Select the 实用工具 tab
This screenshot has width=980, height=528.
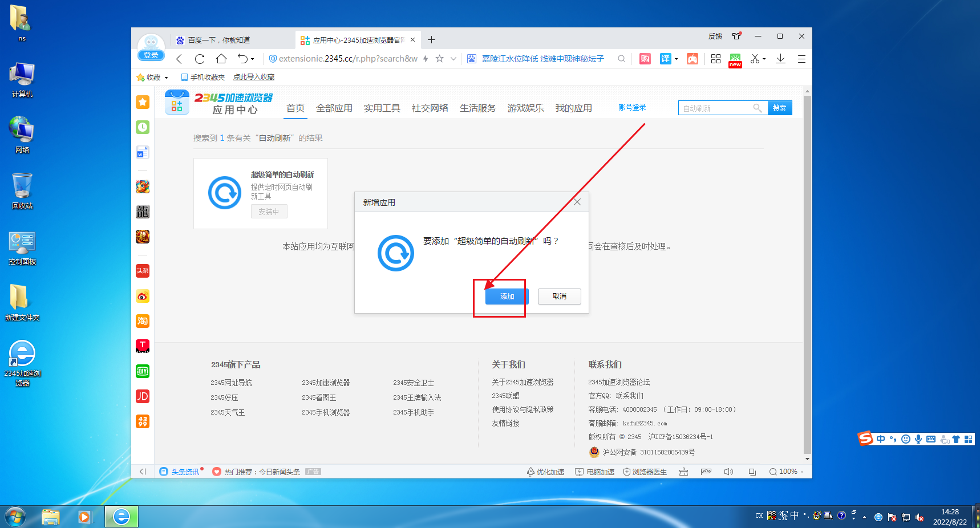click(x=382, y=108)
